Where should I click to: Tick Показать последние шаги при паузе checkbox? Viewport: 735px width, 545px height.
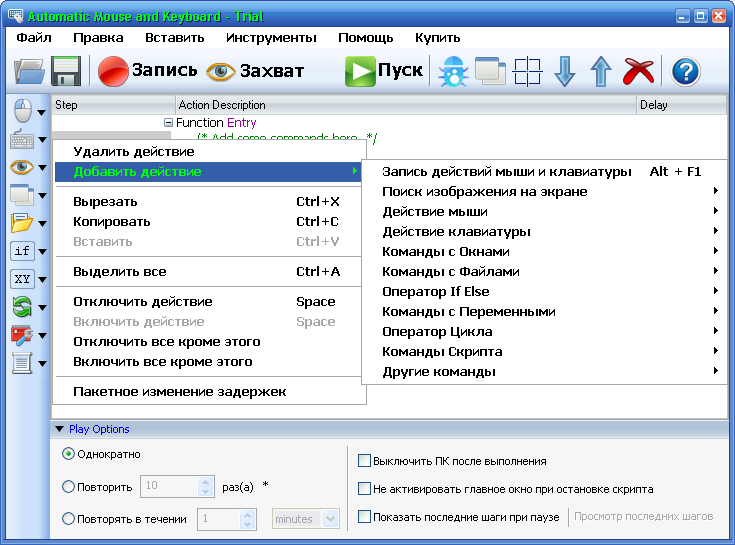tap(364, 517)
